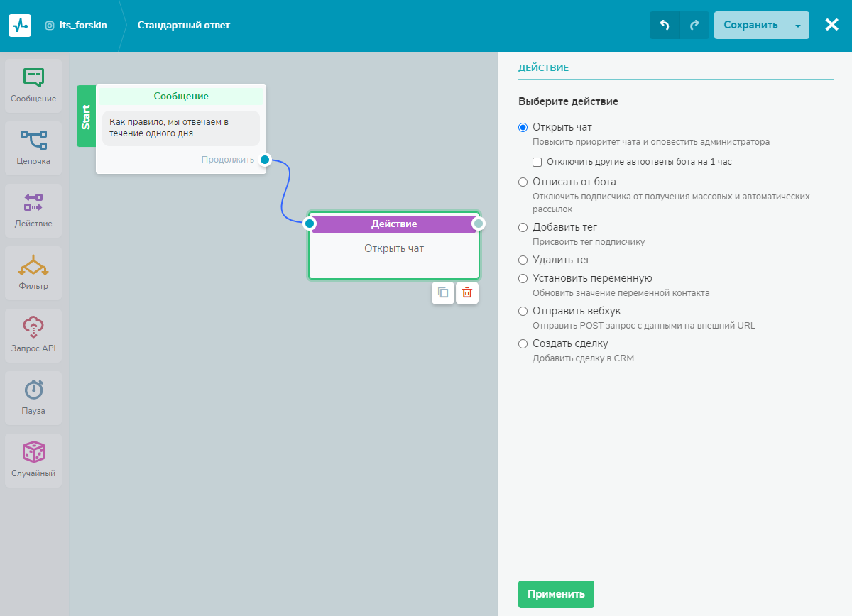The width and height of the screenshot is (852, 616).
Task: Add a Цепочка block from sidebar
Action: click(33, 148)
